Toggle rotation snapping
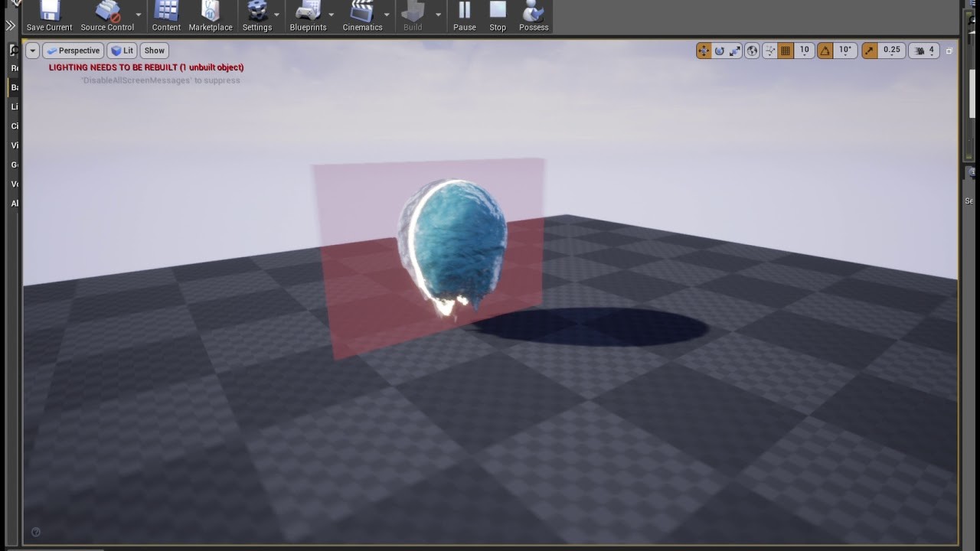This screenshot has width=980, height=551. coord(825,50)
